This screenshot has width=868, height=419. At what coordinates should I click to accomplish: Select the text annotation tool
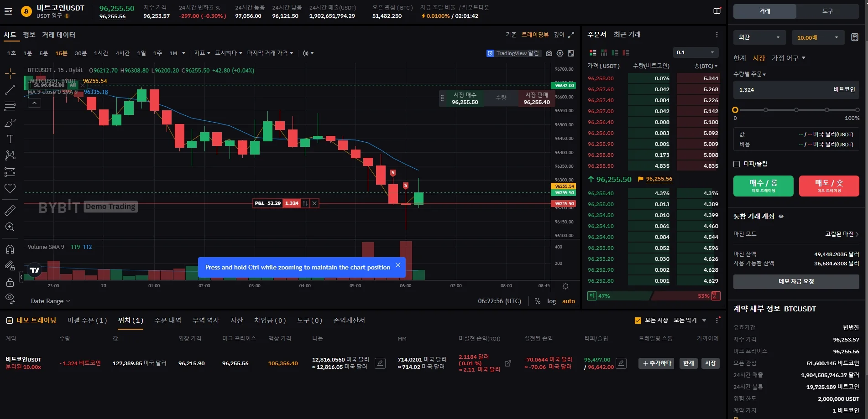point(10,139)
